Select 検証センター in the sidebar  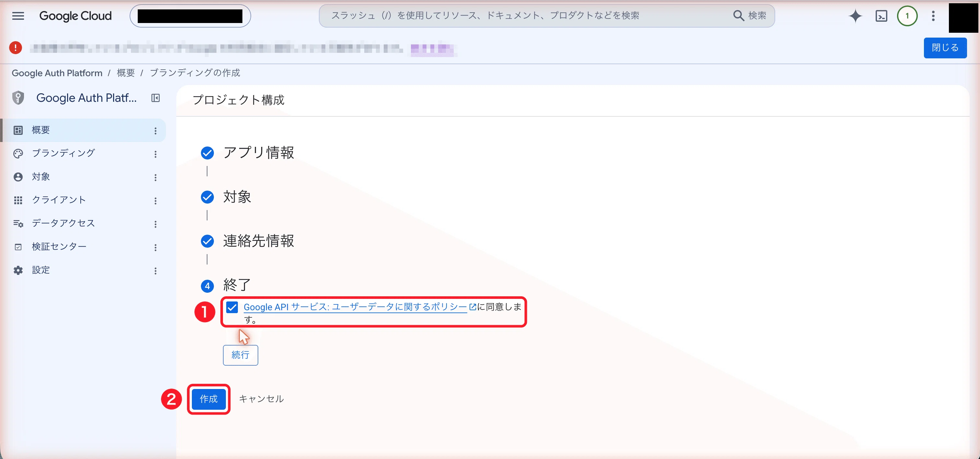coord(84,247)
